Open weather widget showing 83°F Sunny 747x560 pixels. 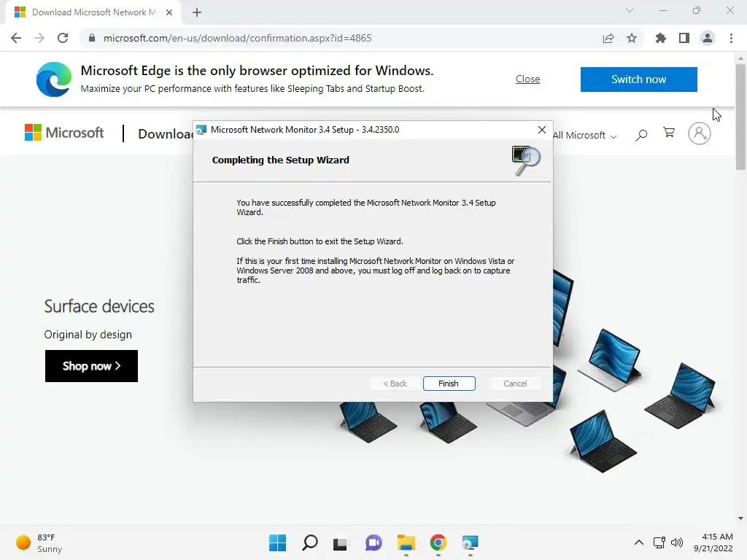39,542
